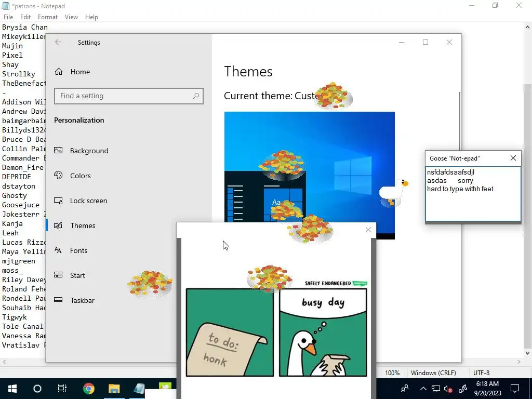
Task: Go back using the Settings back arrow
Action: [58, 42]
